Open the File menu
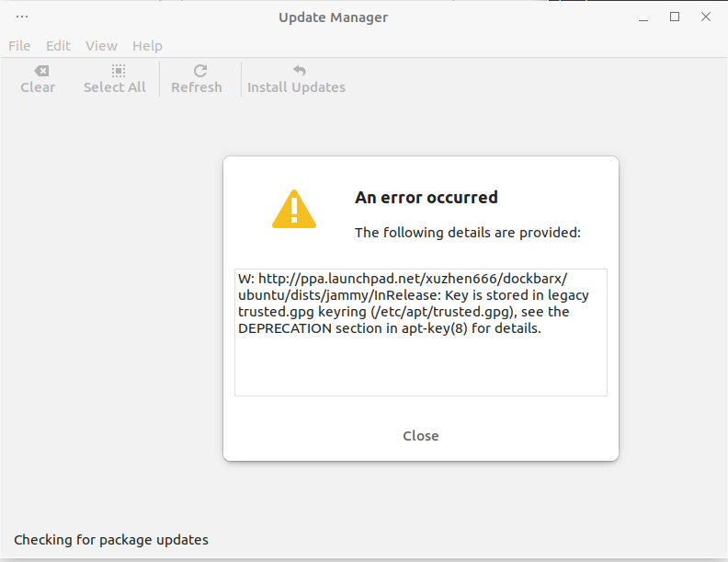Image resolution: width=728 pixels, height=562 pixels. tap(19, 46)
